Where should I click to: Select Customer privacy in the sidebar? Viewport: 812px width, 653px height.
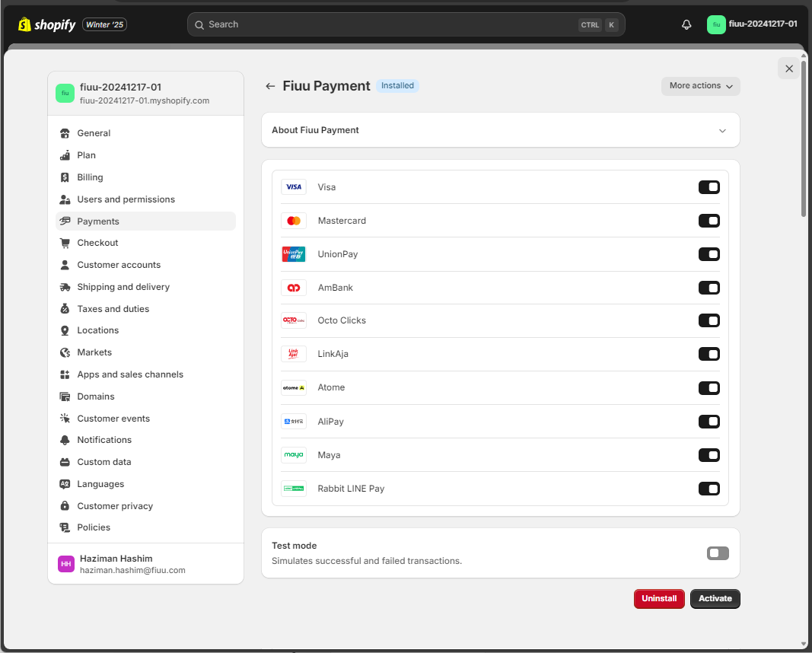(x=145, y=506)
